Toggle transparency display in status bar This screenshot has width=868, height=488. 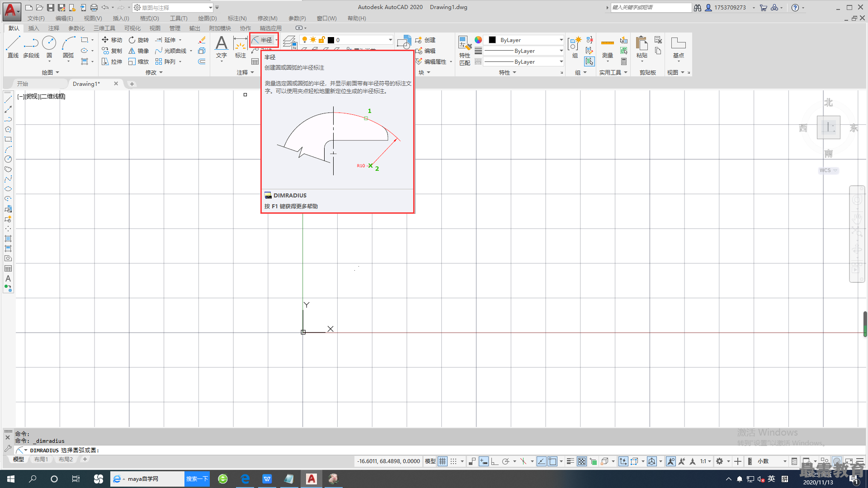click(582, 461)
